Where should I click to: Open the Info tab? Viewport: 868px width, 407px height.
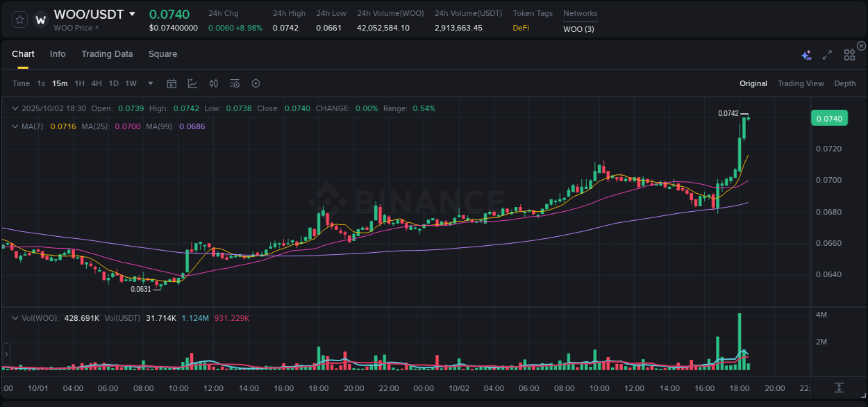[x=58, y=53]
